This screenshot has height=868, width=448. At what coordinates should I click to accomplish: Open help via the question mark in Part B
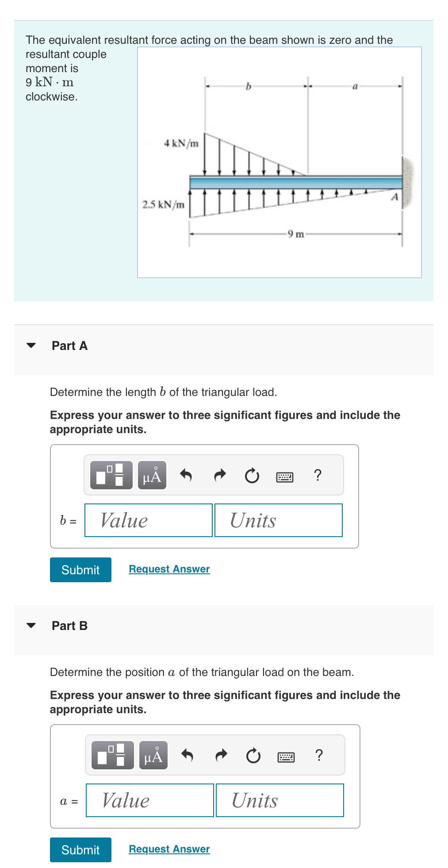tap(319, 755)
